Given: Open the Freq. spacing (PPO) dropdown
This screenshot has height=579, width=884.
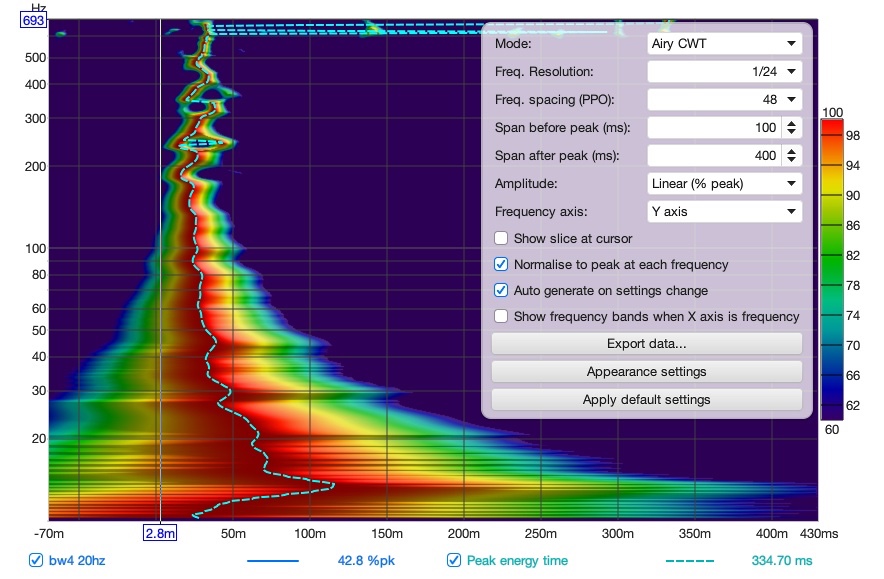Looking at the screenshot, I should pos(724,99).
